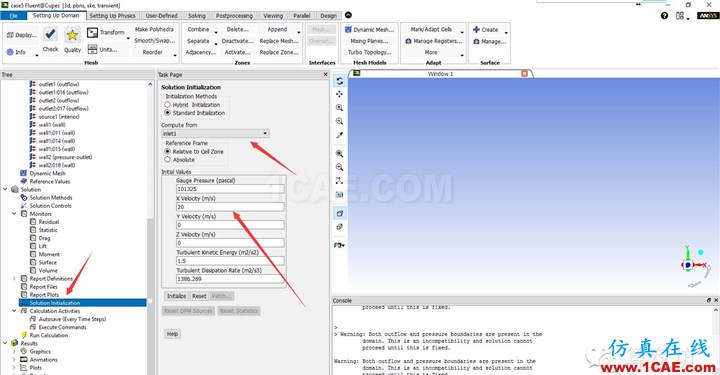Click the Check mesh checkmark icon
This screenshot has width=720, height=375.
[50, 34]
